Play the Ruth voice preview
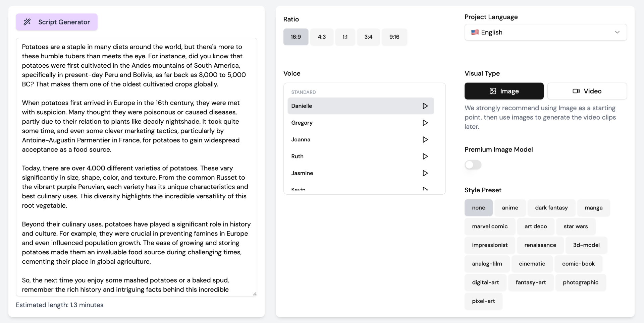Viewport: 644px width, 323px height. click(x=425, y=156)
